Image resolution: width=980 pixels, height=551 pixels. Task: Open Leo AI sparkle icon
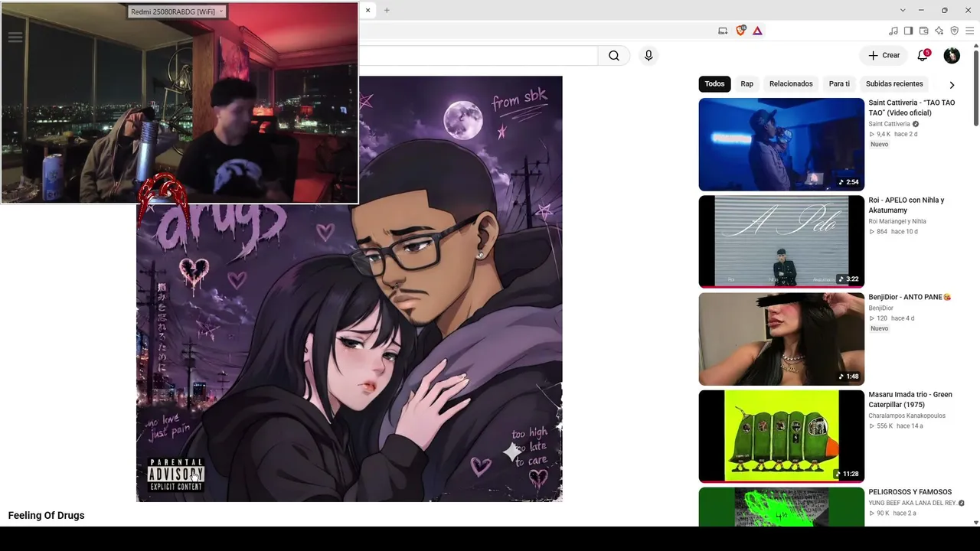939,31
